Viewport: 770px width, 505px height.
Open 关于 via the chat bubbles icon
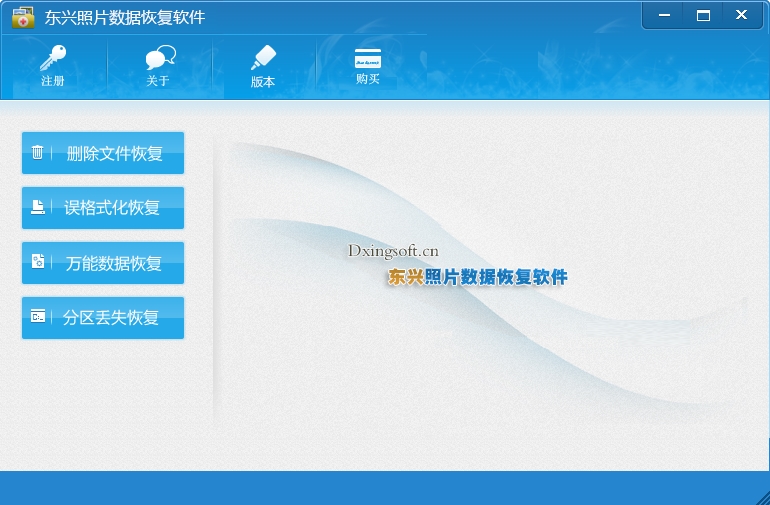(159, 58)
